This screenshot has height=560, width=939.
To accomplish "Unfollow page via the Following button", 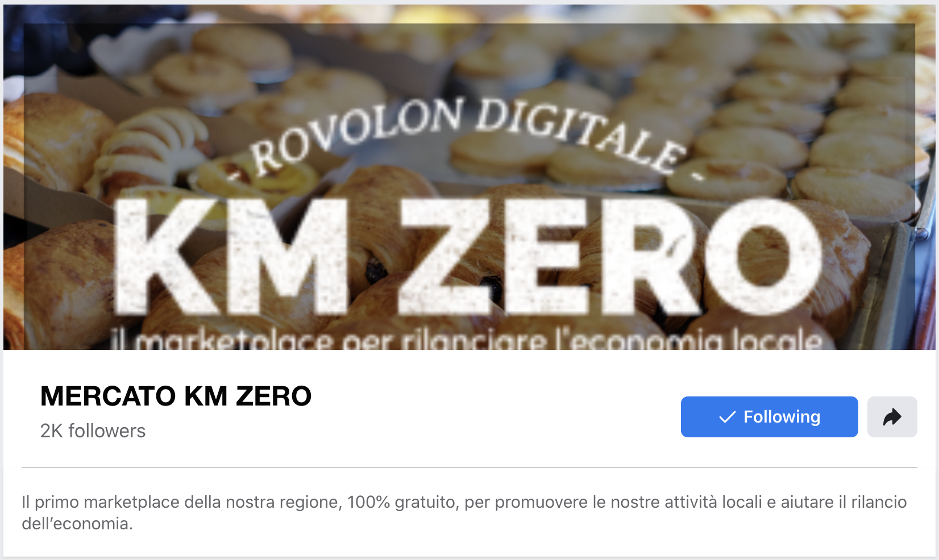I will point(769,417).
